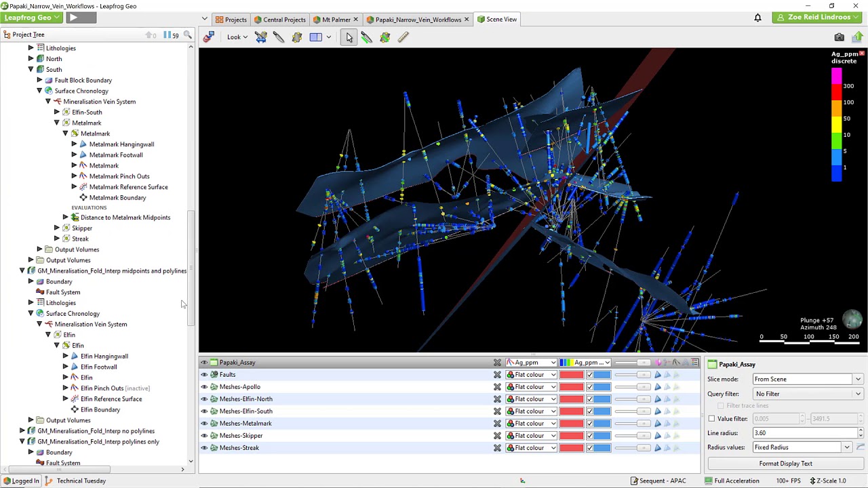
Task: Select Metalmark Pinch Outs in tree
Action: tap(119, 176)
